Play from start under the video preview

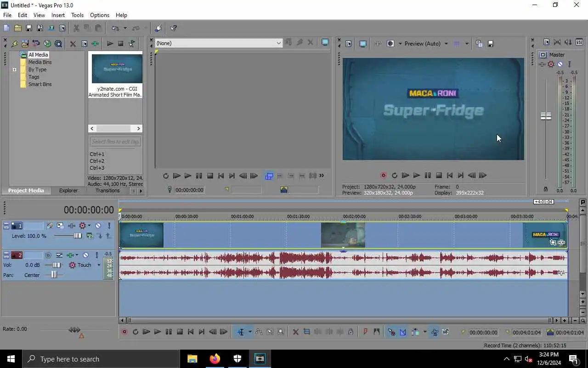coord(405,175)
